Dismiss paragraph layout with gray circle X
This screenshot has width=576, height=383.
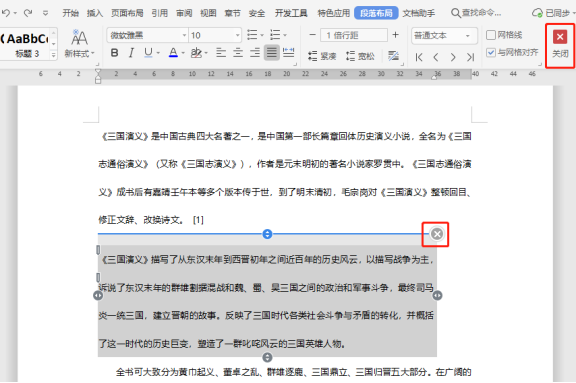coord(437,234)
